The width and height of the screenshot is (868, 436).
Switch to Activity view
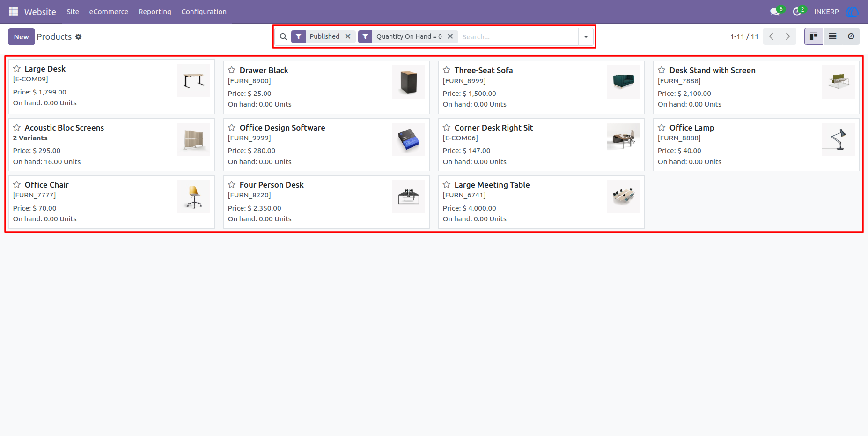coord(851,36)
